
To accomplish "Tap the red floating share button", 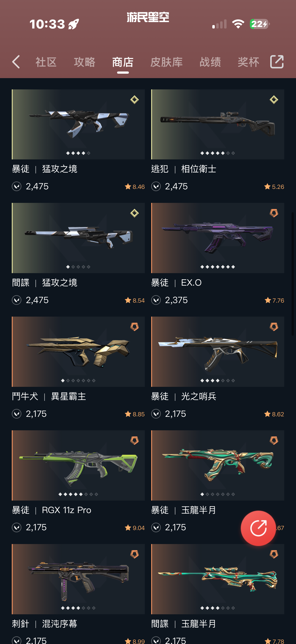I will click(258, 528).
